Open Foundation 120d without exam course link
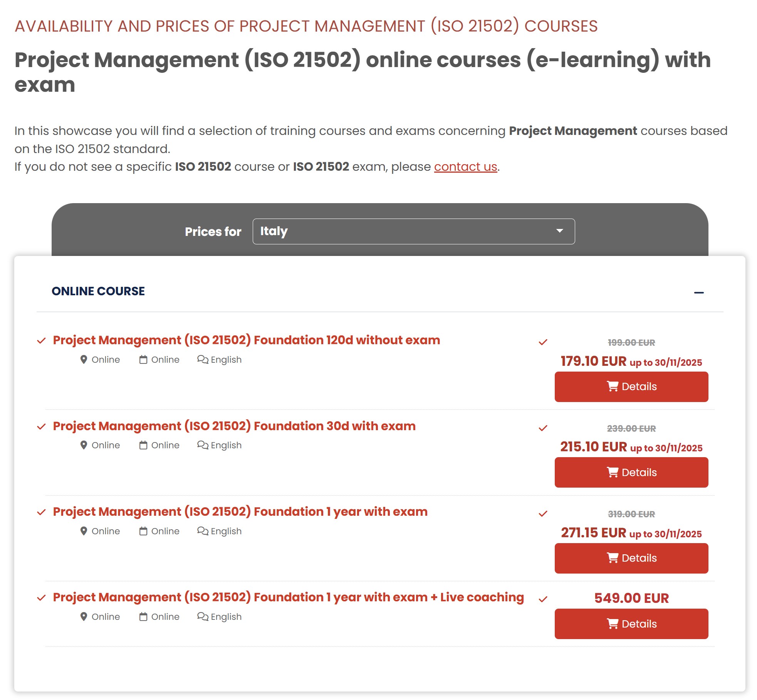 click(x=247, y=340)
